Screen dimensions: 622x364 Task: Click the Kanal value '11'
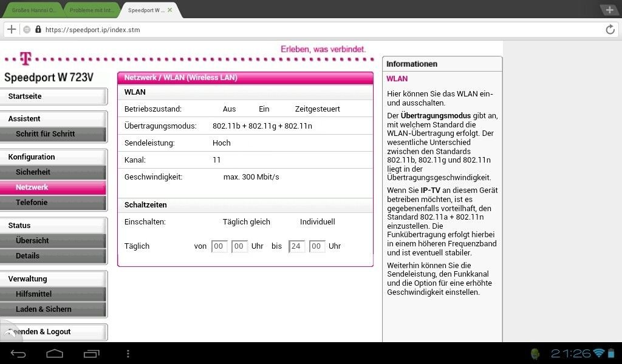point(217,160)
